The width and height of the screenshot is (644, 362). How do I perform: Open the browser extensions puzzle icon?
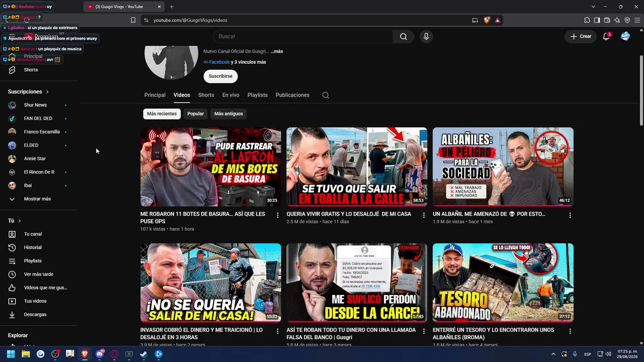pyautogui.click(x=587, y=20)
